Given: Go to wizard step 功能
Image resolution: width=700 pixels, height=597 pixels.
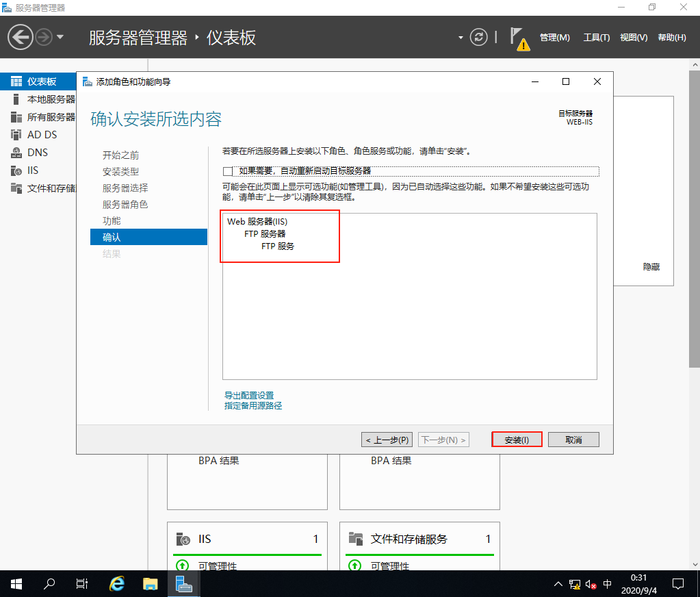Looking at the screenshot, I should click(112, 220).
